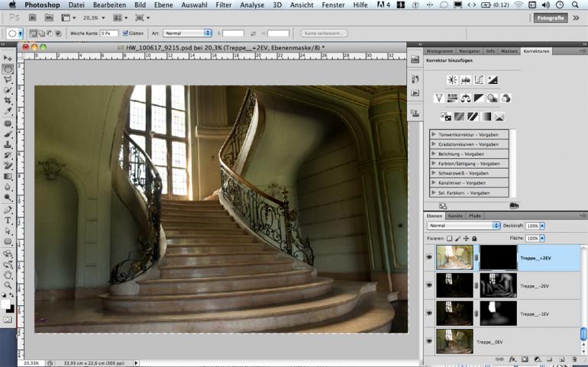Click the foreground color swatch
Viewport: 588px width, 367px height.
coord(5,304)
